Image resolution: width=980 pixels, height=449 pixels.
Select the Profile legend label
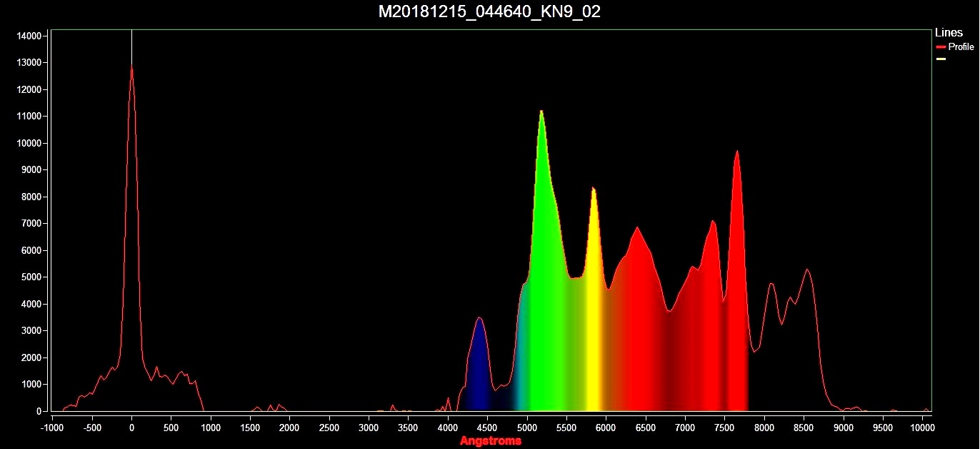click(961, 47)
